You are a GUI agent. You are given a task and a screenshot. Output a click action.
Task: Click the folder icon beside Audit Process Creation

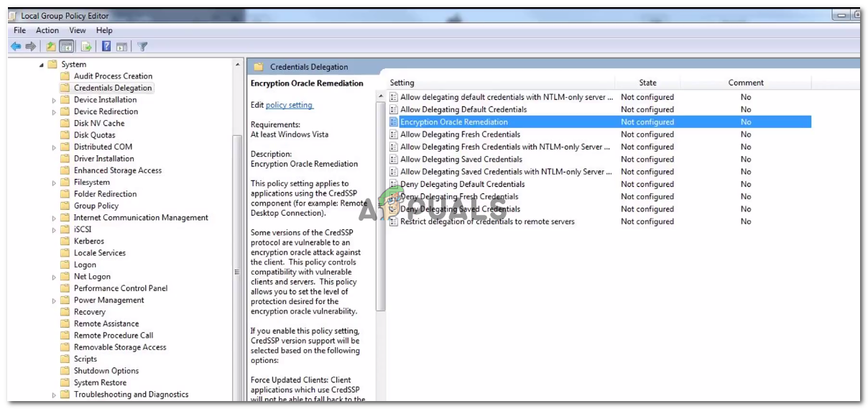click(x=65, y=76)
